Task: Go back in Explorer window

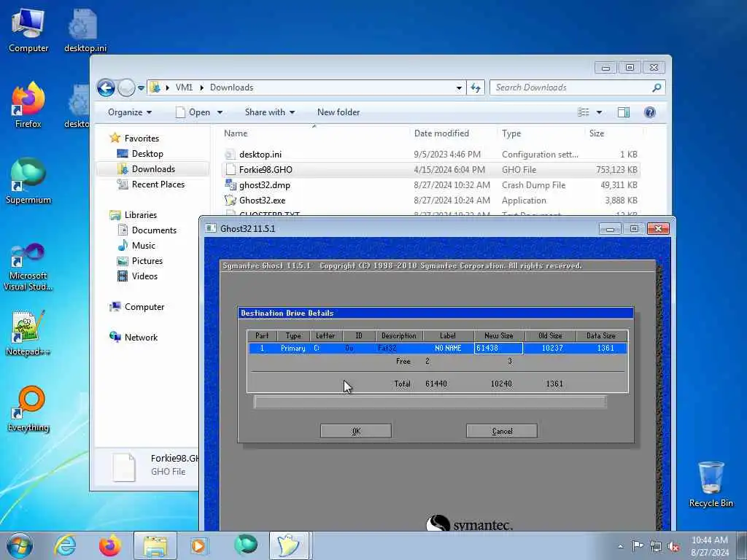Action: tap(107, 87)
